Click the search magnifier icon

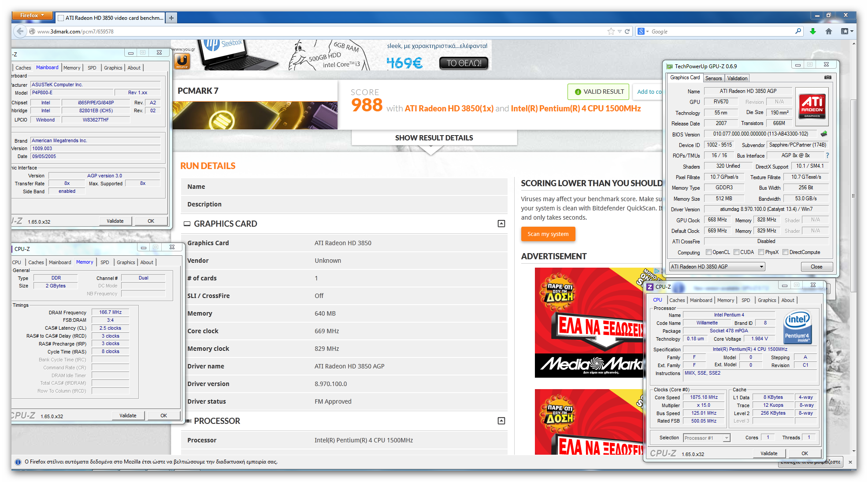pyautogui.click(x=798, y=31)
